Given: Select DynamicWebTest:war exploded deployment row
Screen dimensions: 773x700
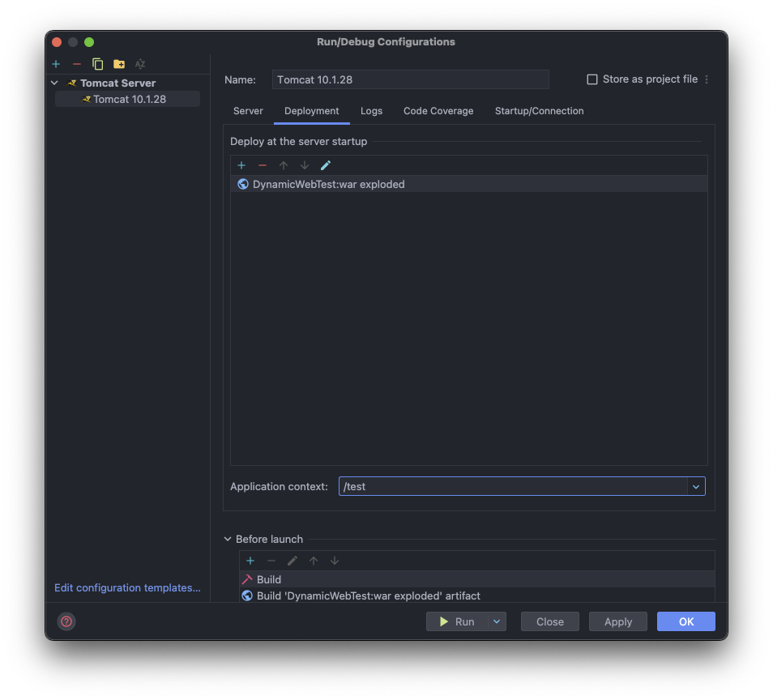Looking at the screenshot, I should click(469, 185).
